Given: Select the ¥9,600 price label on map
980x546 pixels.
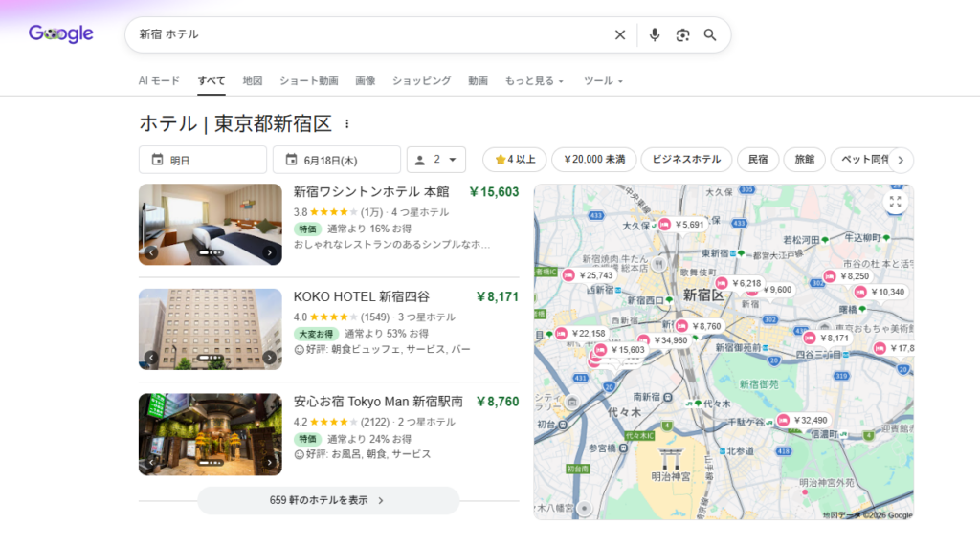Looking at the screenshot, I should pyautogui.click(x=777, y=289).
